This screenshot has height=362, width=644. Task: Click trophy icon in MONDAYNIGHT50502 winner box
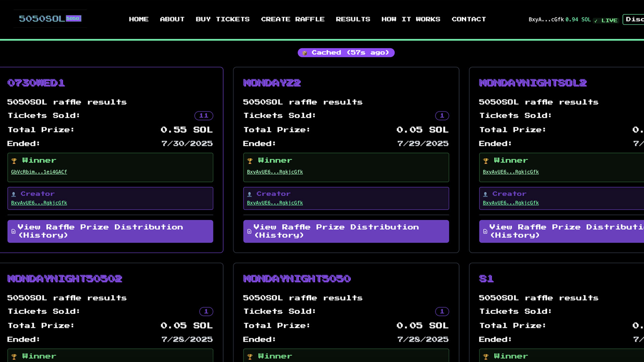(x=14, y=357)
